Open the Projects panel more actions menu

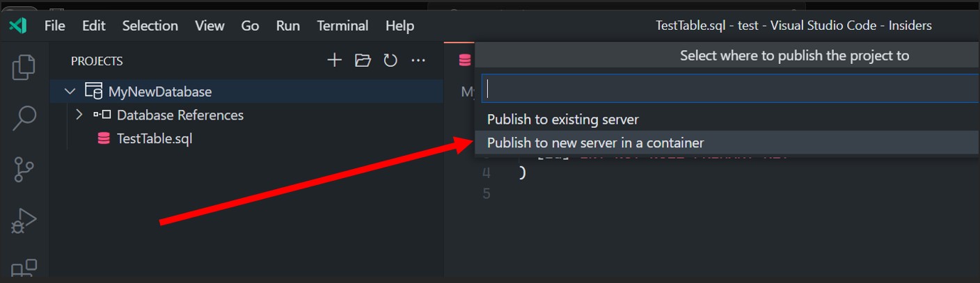point(418,61)
